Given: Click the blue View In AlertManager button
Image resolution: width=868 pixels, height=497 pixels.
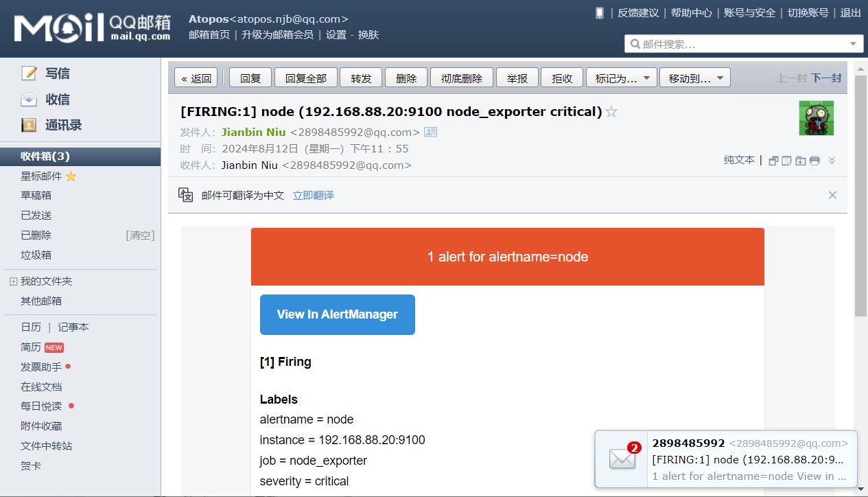Looking at the screenshot, I should click(337, 314).
